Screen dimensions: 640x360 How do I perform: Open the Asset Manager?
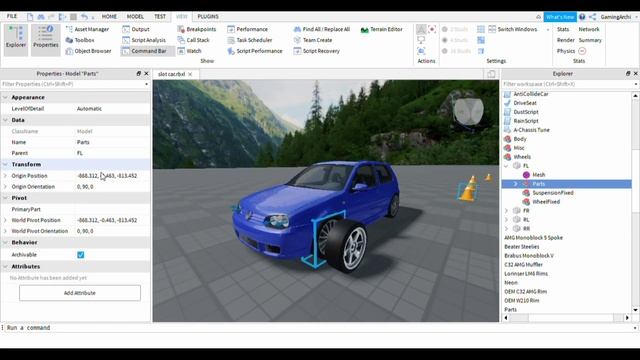point(87,29)
